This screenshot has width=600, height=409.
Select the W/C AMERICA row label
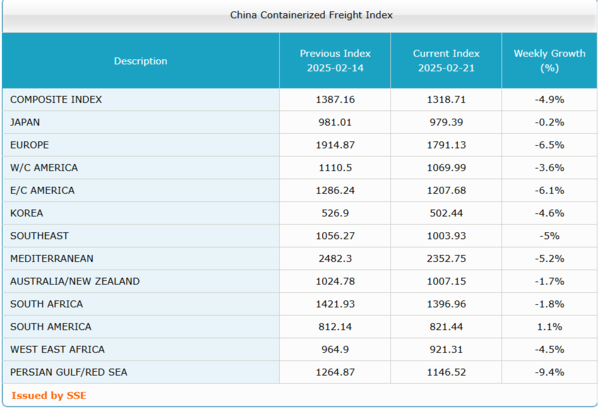point(43,168)
